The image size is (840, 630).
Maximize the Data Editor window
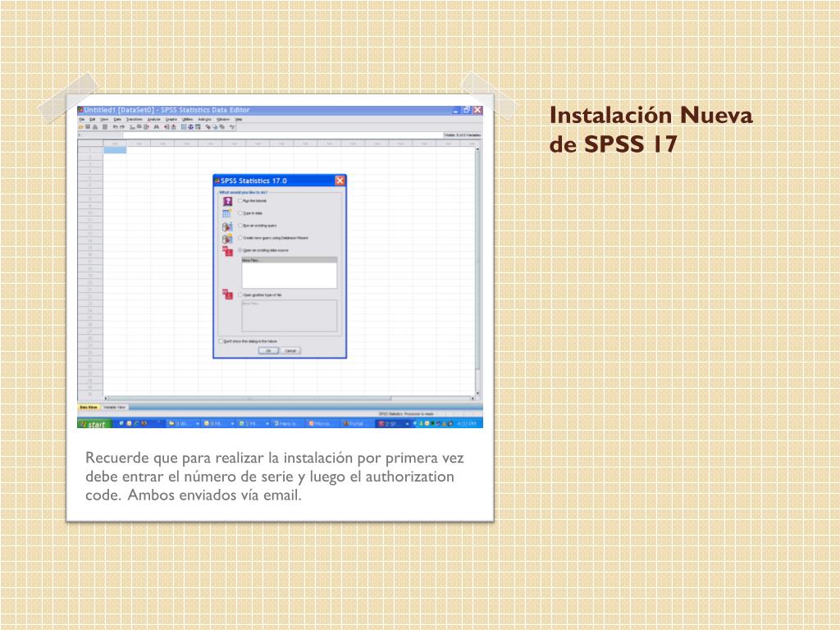[x=467, y=110]
